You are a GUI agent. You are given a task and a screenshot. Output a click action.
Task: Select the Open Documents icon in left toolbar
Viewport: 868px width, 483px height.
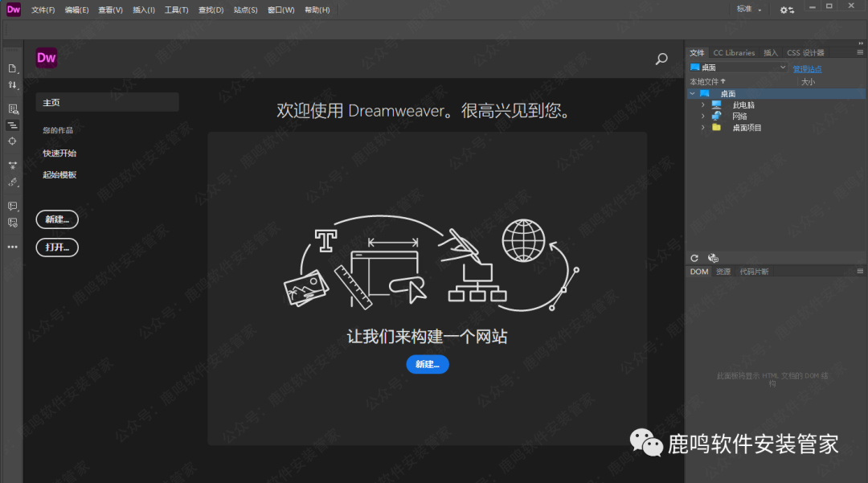[12, 69]
